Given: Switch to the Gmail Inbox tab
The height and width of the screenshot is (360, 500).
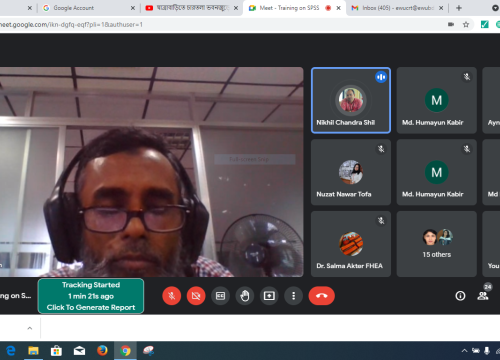Looking at the screenshot, I should tap(397, 8).
